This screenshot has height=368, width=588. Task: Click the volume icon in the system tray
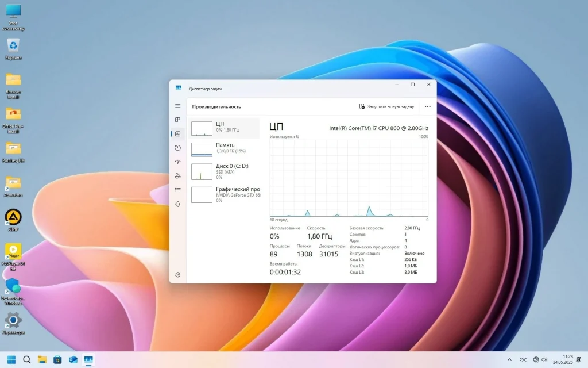[544, 359]
